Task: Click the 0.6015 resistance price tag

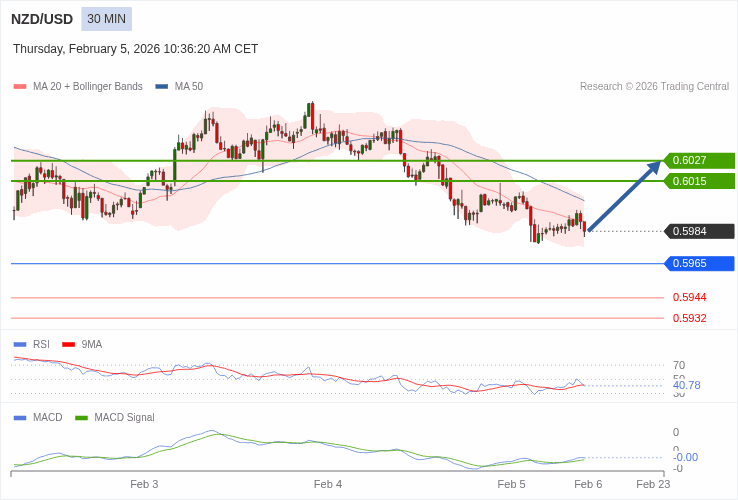Action: point(699,181)
